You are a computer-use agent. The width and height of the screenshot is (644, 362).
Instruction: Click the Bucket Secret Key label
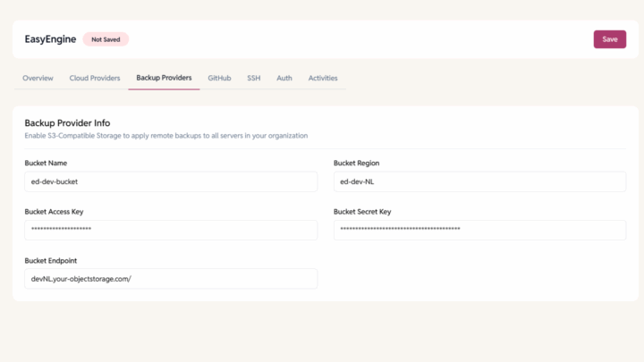[x=362, y=212]
